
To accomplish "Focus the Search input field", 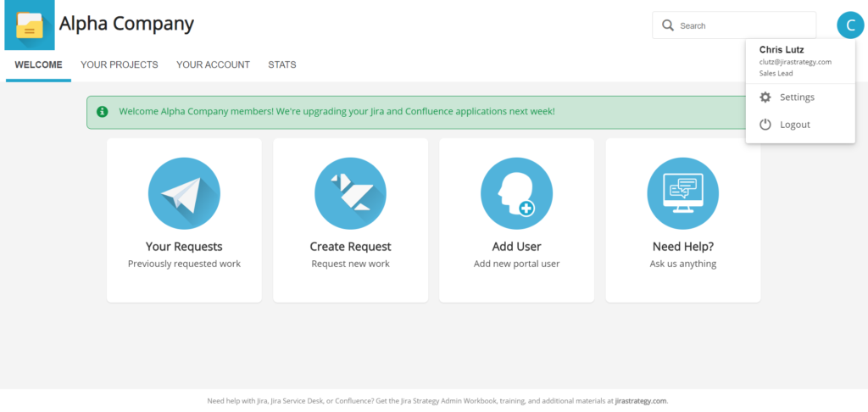I will click(734, 25).
